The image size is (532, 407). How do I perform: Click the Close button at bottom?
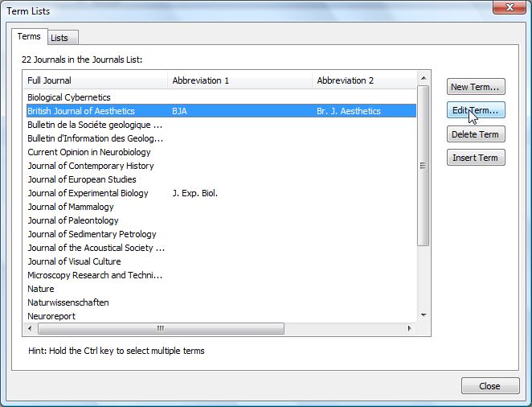[x=489, y=386]
